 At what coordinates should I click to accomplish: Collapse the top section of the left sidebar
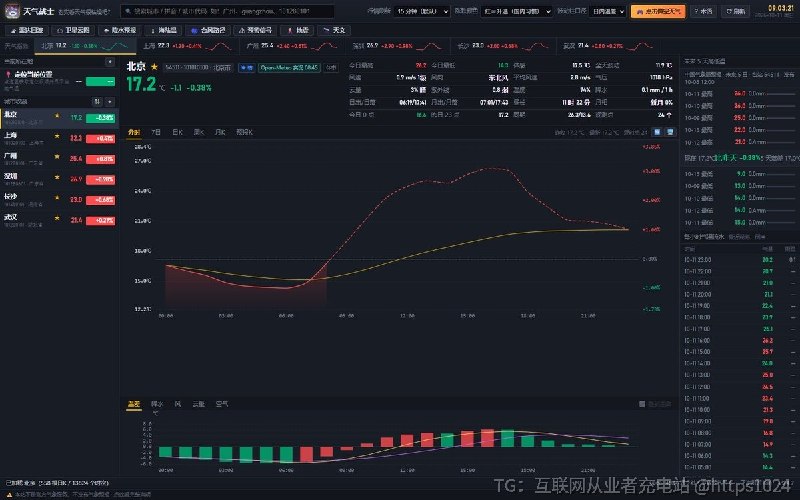[x=110, y=62]
